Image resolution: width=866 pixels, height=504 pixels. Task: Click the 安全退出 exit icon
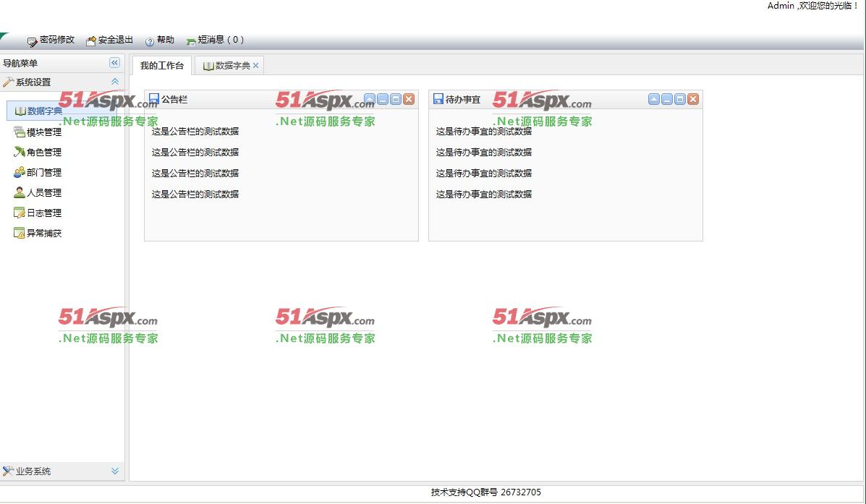point(90,41)
